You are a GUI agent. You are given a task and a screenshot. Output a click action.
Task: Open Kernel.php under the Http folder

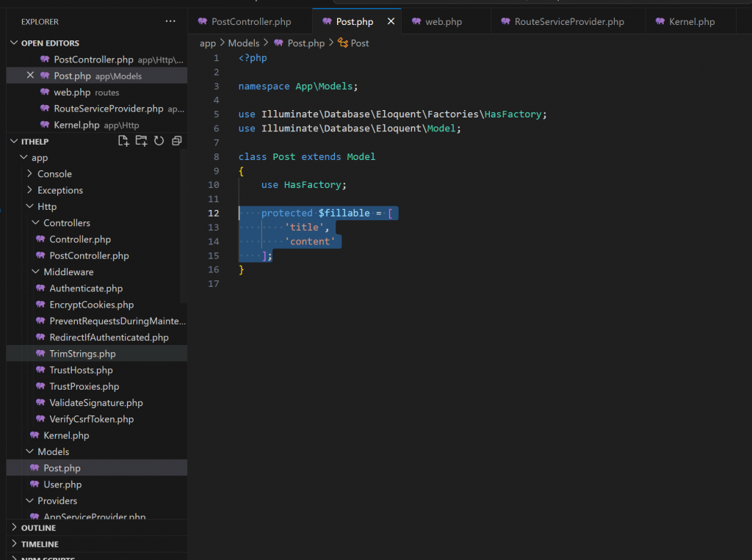click(97, 435)
